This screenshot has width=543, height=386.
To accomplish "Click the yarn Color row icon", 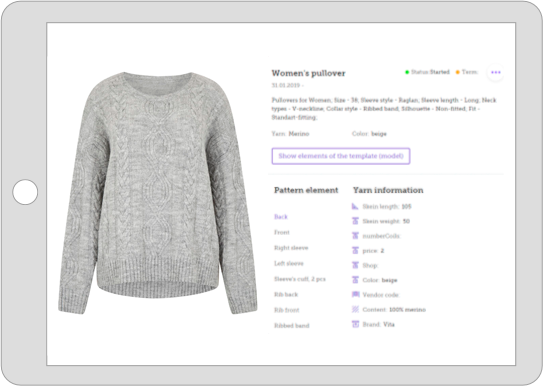I will pyautogui.click(x=355, y=280).
